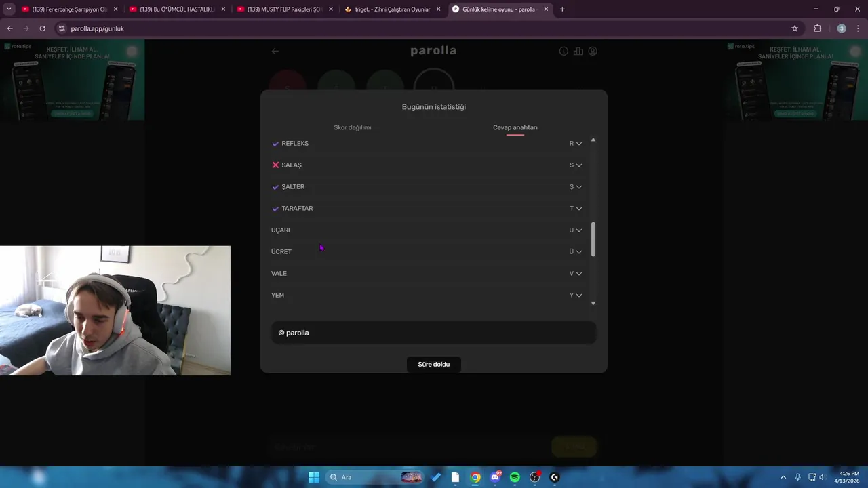Close the Fenerbahçe Şampiyon browser tab
Viewport: 868px width, 488px height.
pos(115,9)
